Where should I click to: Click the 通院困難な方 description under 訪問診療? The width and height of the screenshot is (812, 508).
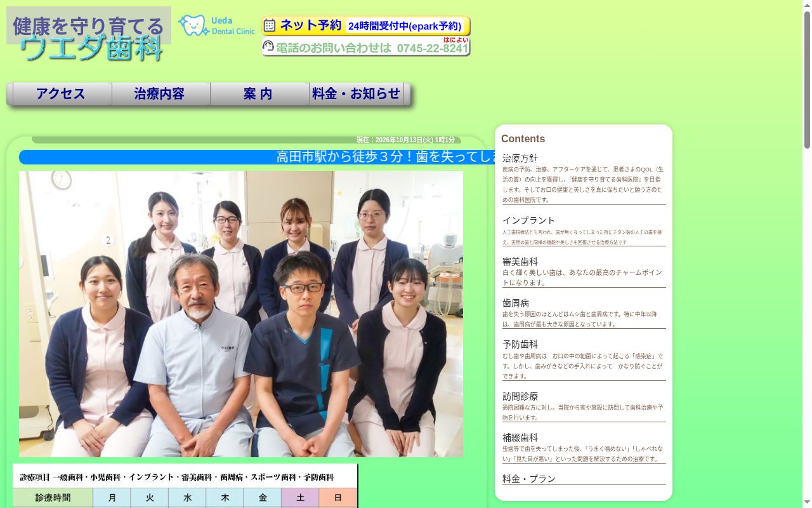pyautogui.click(x=583, y=413)
